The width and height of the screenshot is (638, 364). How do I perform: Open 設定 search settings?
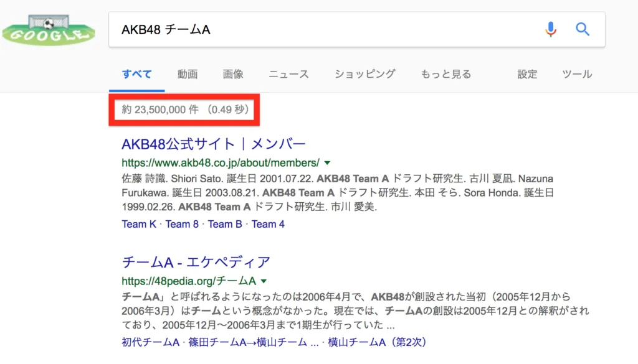527,74
